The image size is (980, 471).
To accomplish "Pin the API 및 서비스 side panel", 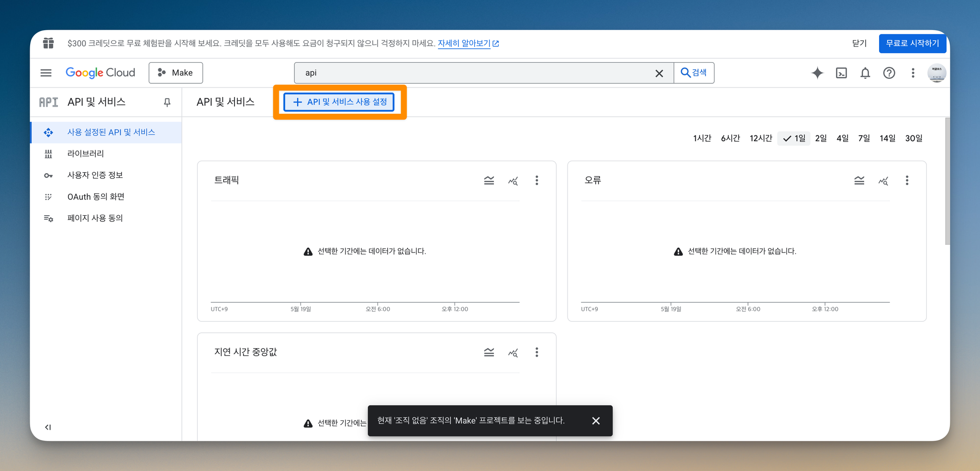I will coord(167,102).
